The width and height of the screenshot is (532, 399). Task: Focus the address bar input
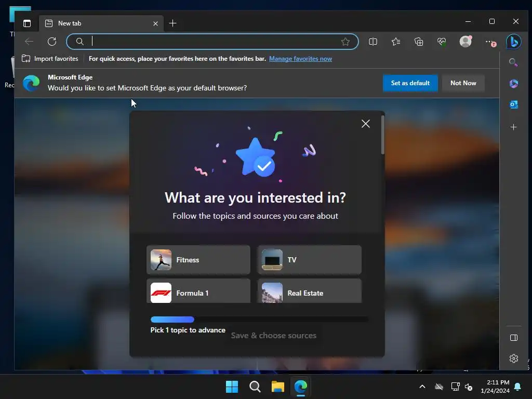pyautogui.click(x=212, y=42)
